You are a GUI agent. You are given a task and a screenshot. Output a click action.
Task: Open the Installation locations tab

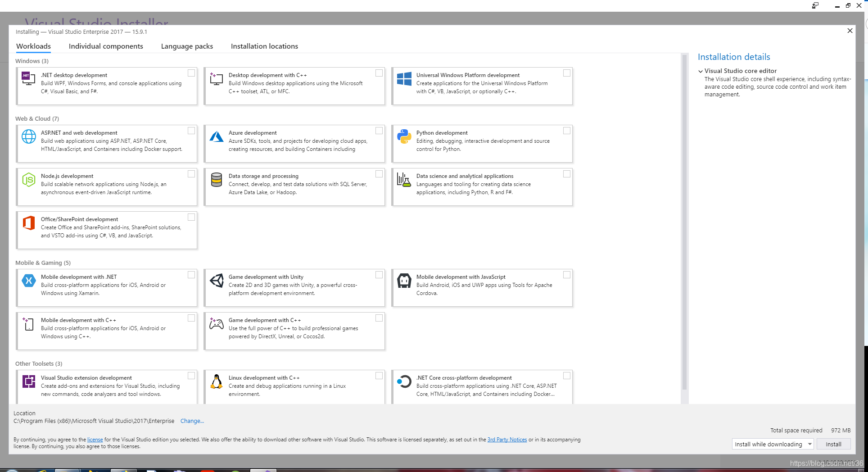264,46
